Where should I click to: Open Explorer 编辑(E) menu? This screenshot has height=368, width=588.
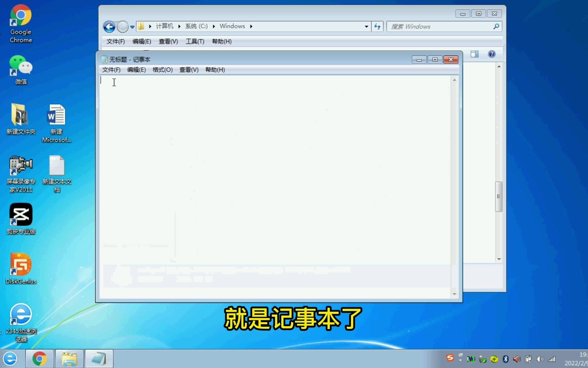142,41
